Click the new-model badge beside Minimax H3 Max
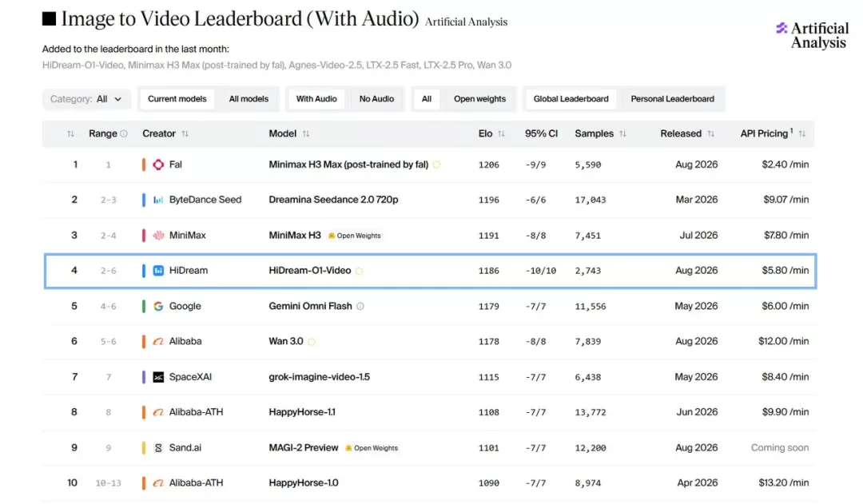This screenshot has height=504, width=863. pos(436,165)
